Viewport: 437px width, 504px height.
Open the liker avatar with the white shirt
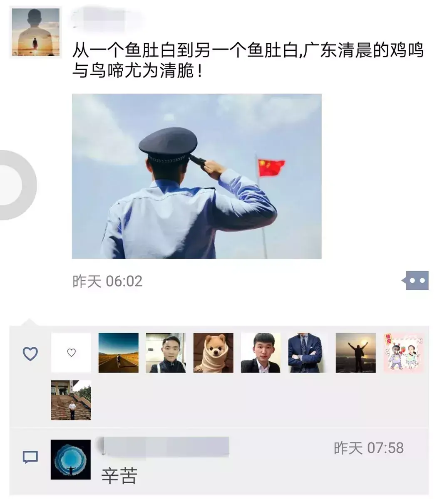pyautogui.click(x=261, y=353)
